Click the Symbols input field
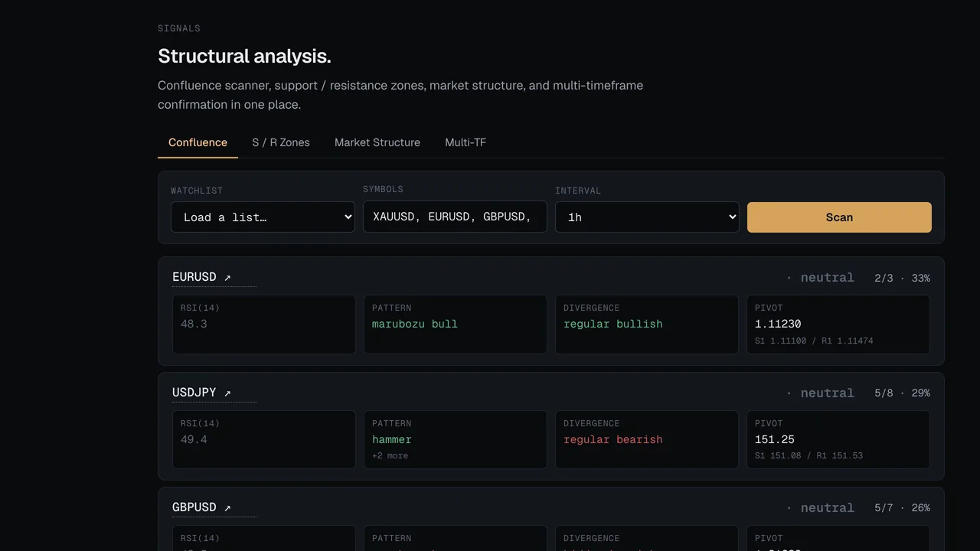This screenshot has height=551, width=980. point(455,217)
